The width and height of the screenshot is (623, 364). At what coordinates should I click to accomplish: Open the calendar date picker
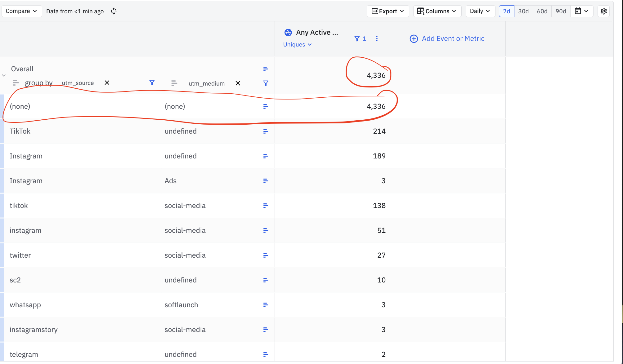581,11
